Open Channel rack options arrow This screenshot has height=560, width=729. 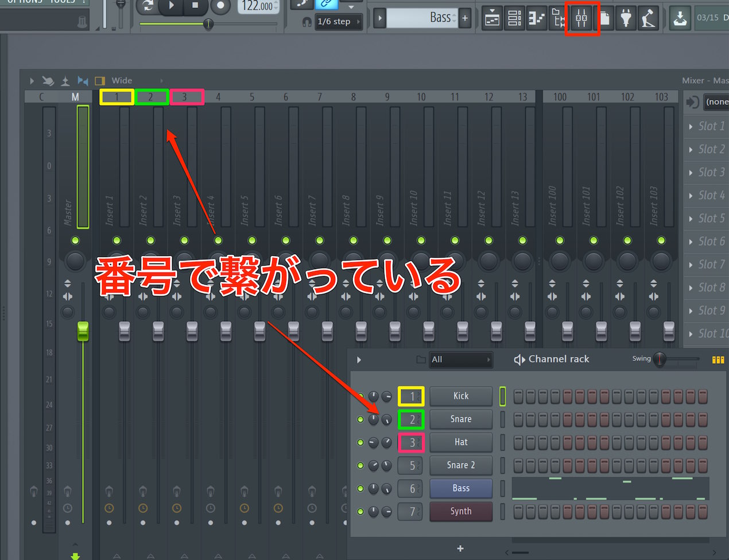tap(359, 360)
